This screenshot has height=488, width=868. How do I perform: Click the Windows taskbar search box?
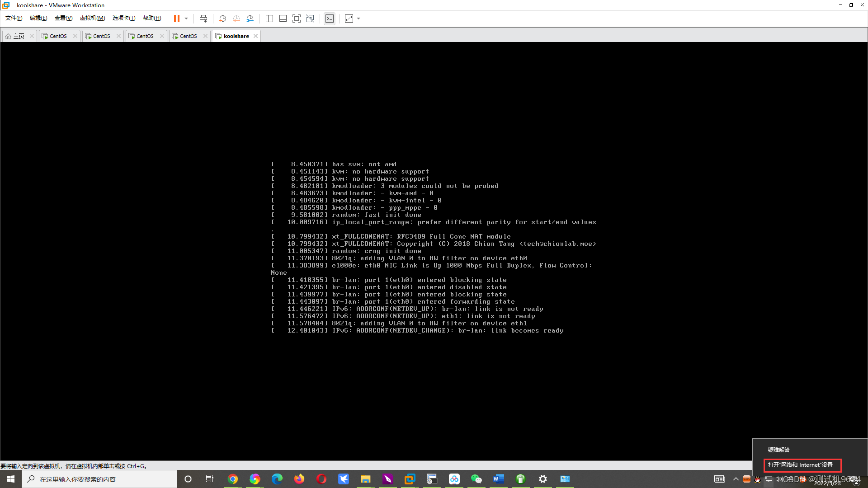click(99, 479)
